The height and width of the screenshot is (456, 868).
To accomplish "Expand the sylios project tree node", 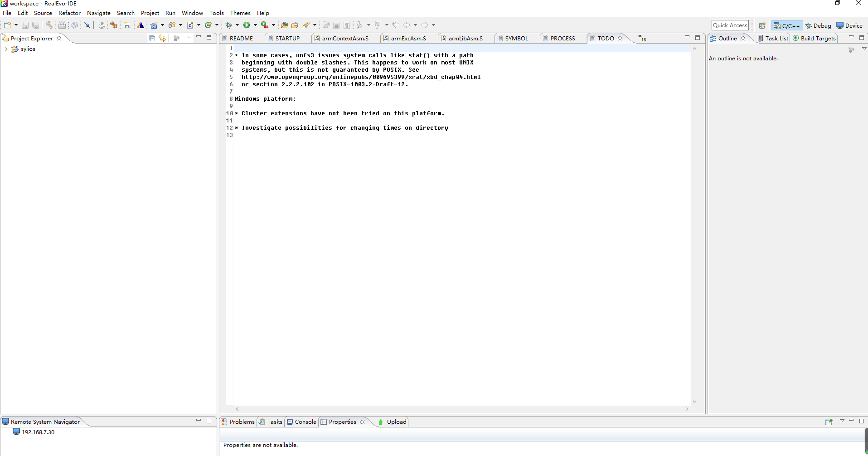I will tap(6, 49).
